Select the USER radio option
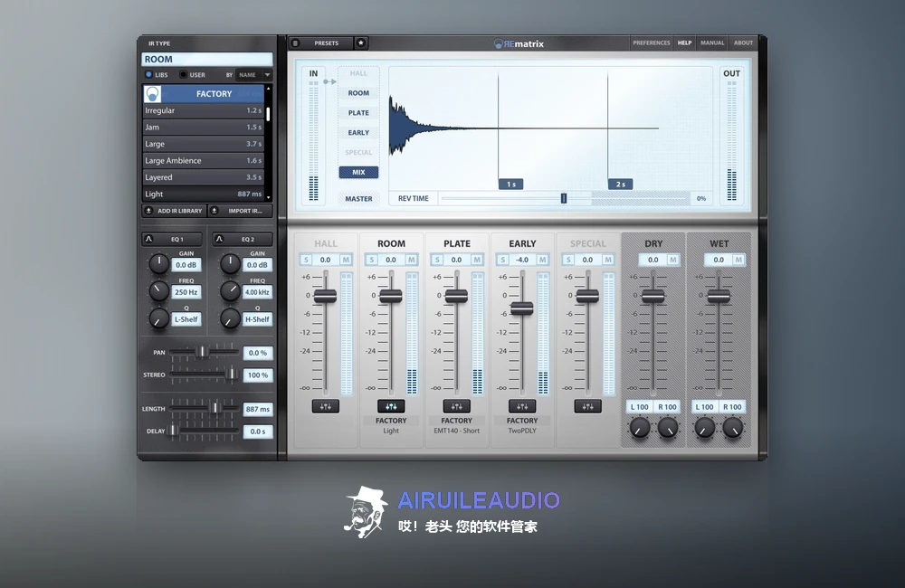The width and height of the screenshot is (905, 588). click(x=184, y=74)
